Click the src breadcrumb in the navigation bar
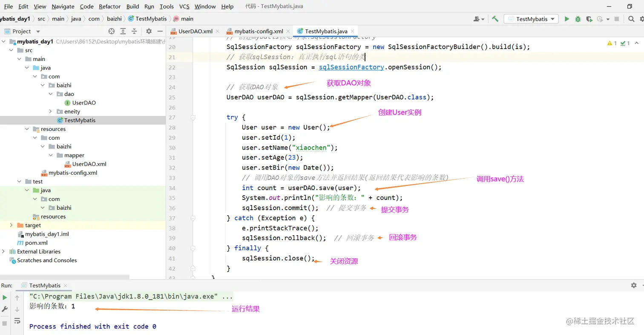This screenshot has height=335, width=644. click(x=41, y=19)
